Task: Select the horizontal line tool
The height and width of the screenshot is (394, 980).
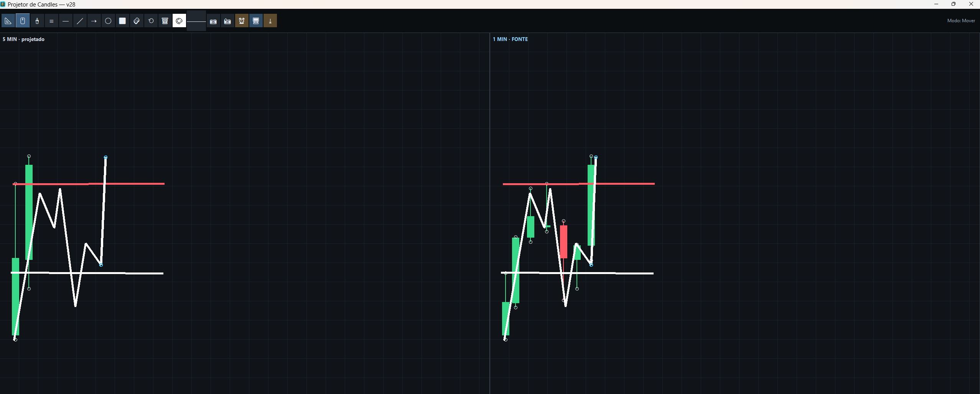Action: (66, 21)
